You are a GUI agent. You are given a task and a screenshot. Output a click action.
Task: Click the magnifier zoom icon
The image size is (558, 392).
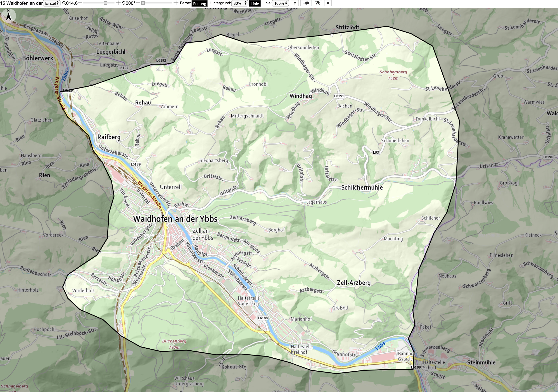64,3
